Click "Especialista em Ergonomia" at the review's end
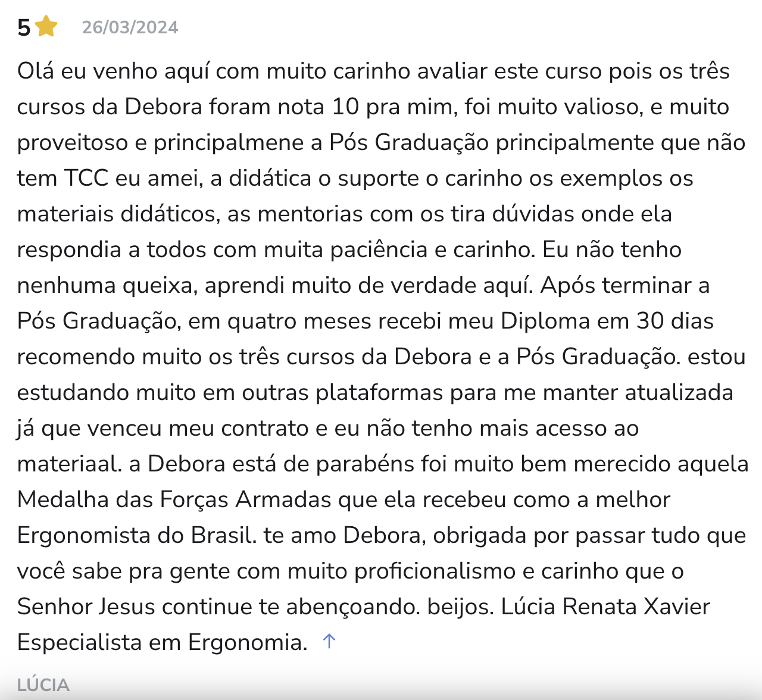Image resolution: width=762 pixels, height=700 pixels. point(162,642)
